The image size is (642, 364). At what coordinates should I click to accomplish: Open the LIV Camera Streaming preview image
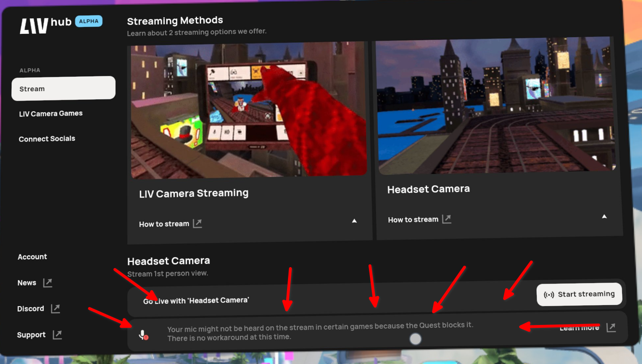click(249, 110)
